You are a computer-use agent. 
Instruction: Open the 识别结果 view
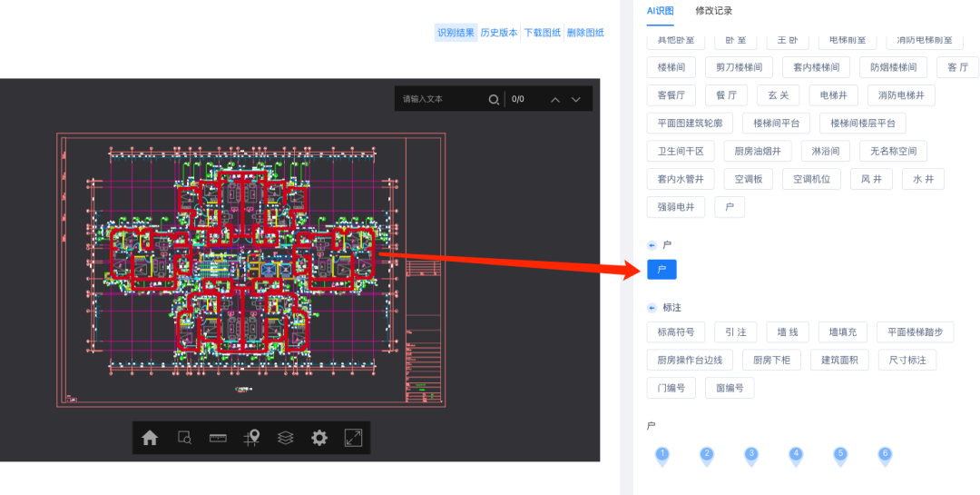click(456, 33)
